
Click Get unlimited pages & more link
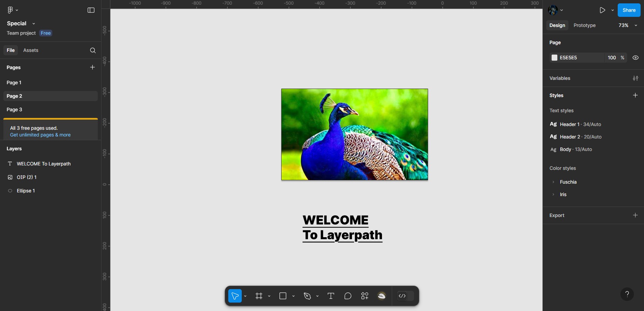click(40, 135)
